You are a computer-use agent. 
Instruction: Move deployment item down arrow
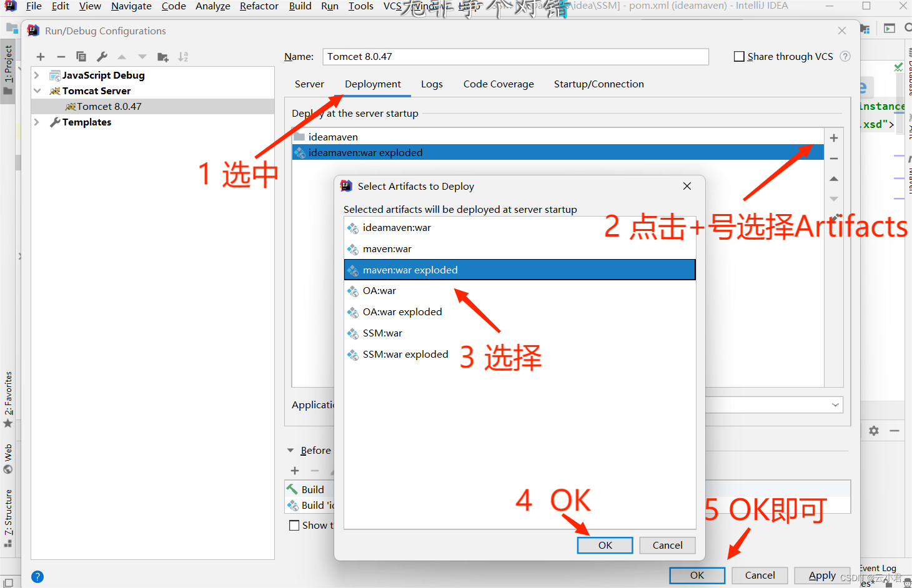coord(834,198)
